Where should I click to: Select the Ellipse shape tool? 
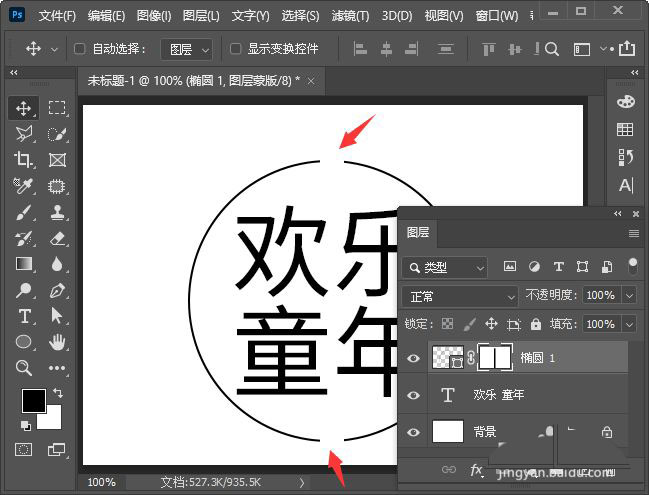pos(24,342)
